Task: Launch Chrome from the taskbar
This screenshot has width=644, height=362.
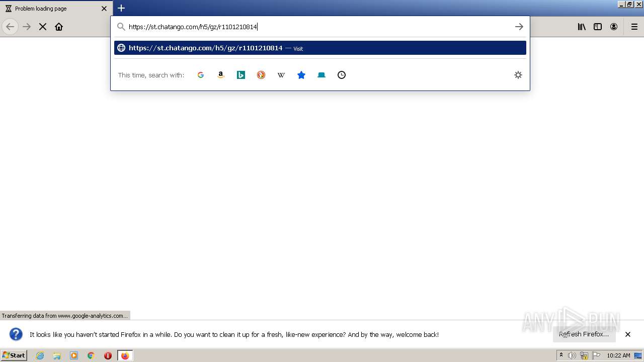Action: coord(91,355)
